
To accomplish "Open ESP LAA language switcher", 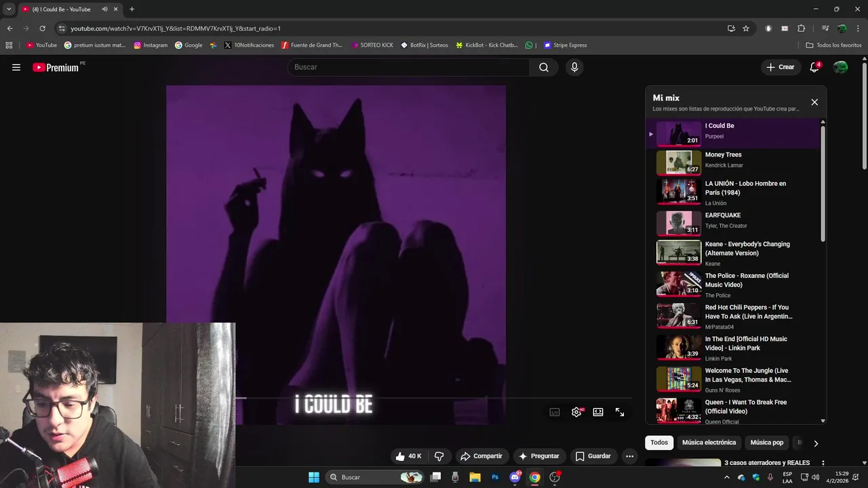I will (787, 477).
